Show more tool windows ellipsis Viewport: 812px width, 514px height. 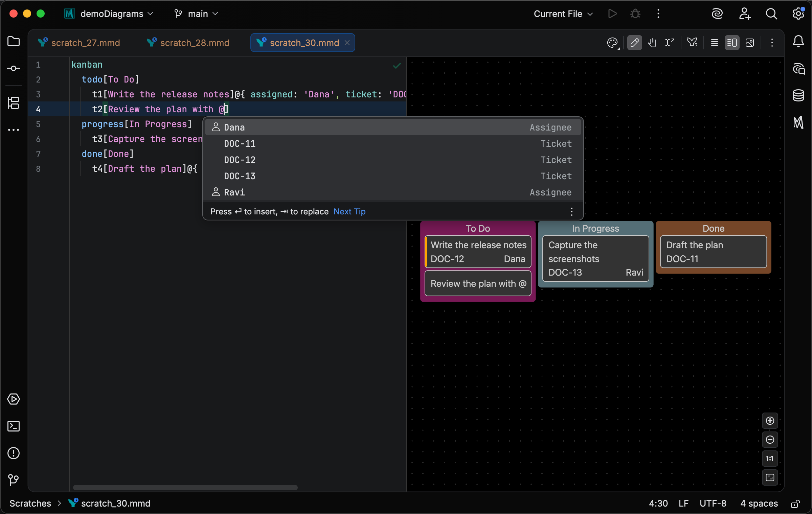14,130
